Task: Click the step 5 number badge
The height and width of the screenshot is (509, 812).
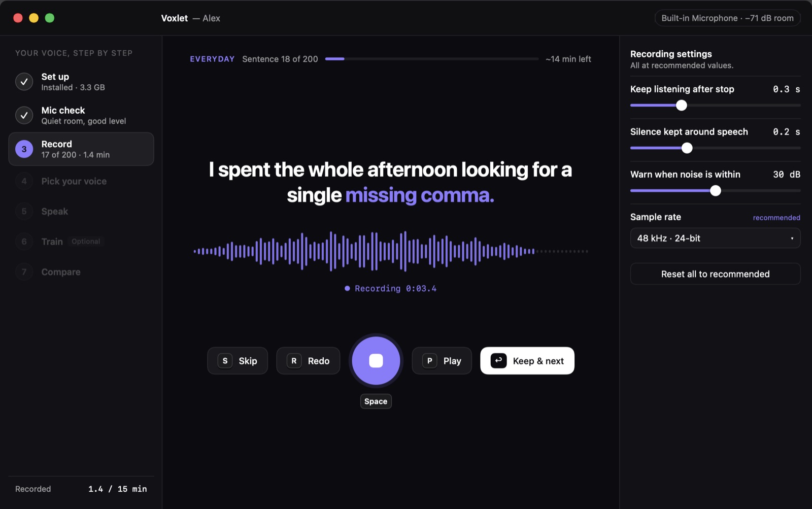Action: (x=24, y=211)
